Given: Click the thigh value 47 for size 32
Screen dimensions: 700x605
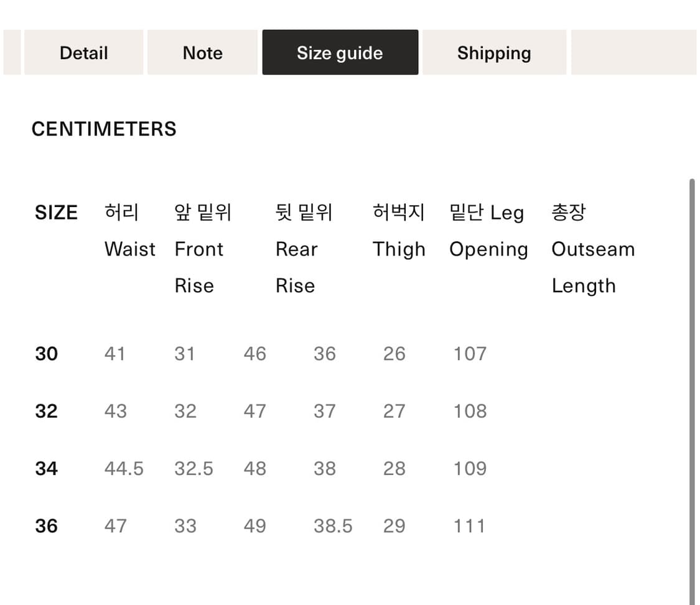Looking at the screenshot, I should 254,410.
